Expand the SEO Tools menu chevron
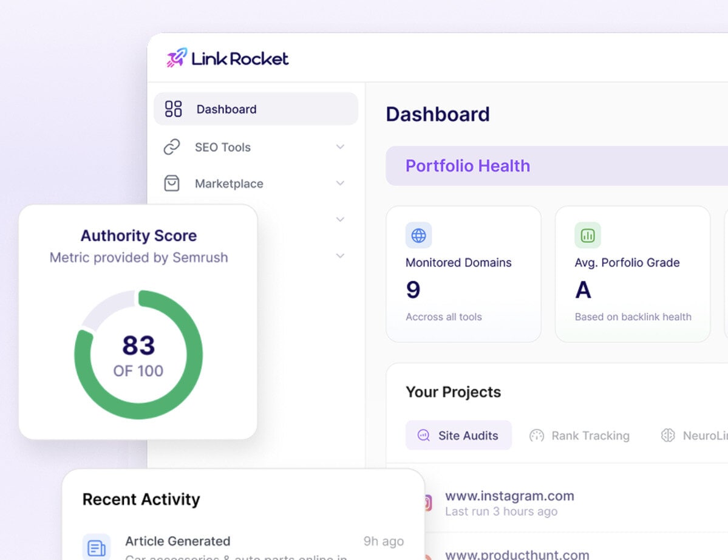This screenshot has height=560, width=728. (341, 147)
